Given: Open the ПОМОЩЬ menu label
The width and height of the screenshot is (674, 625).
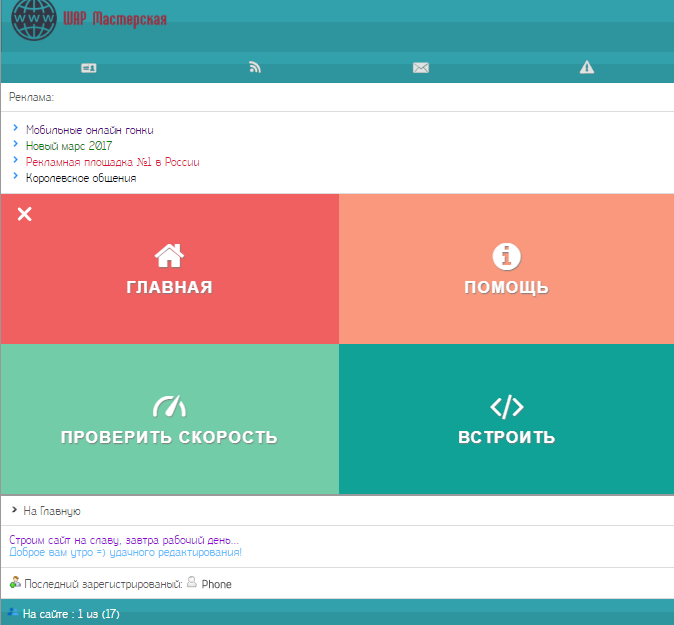Looking at the screenshot, I should coord(507,288).
